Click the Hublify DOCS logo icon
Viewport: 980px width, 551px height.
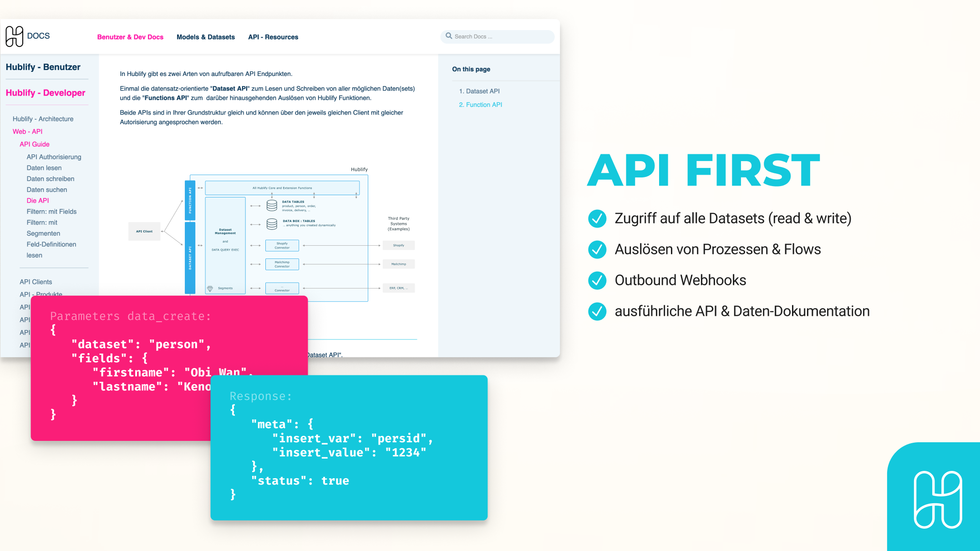[x=14, y=36]
